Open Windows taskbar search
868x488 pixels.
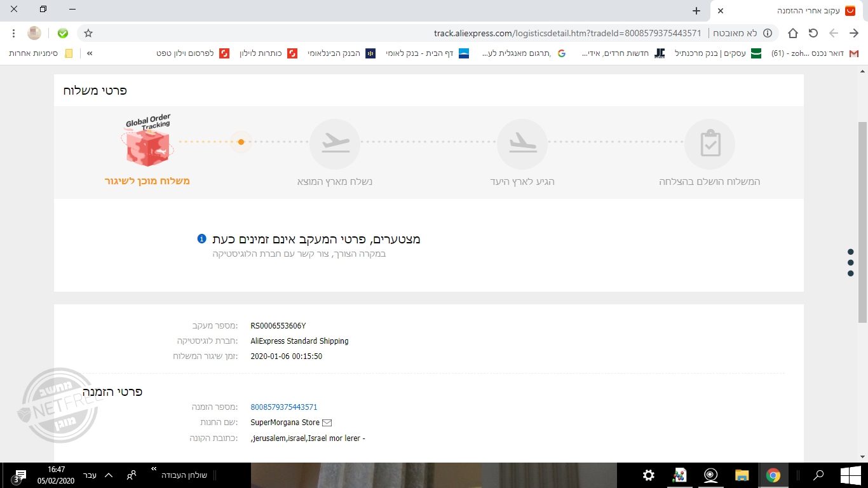pyautogui.click(x=819, y=475)
